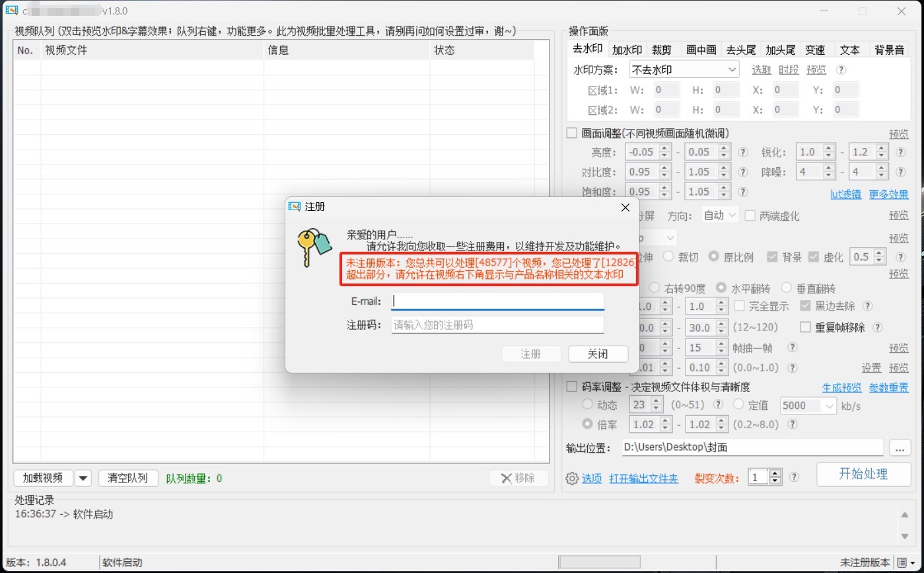Open the 背景音 tab
The height and width of the screenshot is (573, 924).
(x=889, y=50)
